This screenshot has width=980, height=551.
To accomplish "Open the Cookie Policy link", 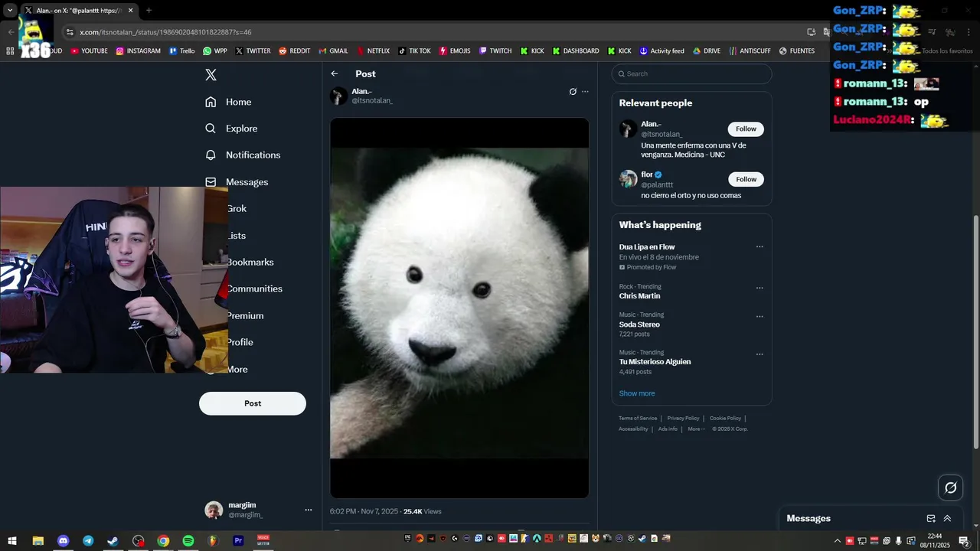I will coord(725,419).
